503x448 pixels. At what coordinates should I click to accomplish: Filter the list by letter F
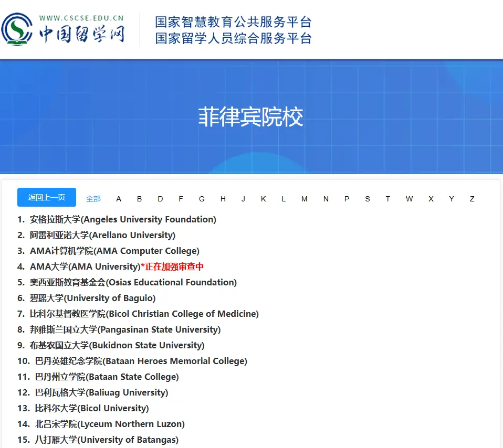[181, 199]
